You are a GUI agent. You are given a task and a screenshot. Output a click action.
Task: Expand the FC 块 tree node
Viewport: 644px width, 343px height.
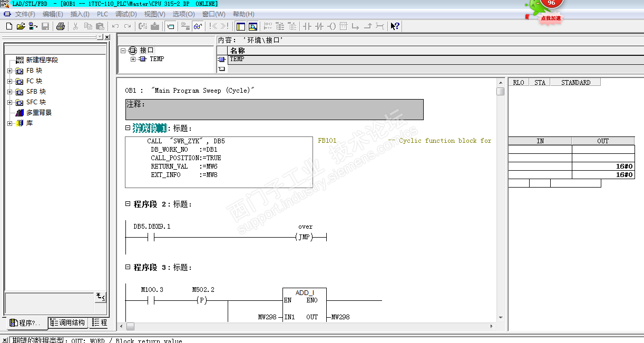pyautogui.click(x=9, y=81)
